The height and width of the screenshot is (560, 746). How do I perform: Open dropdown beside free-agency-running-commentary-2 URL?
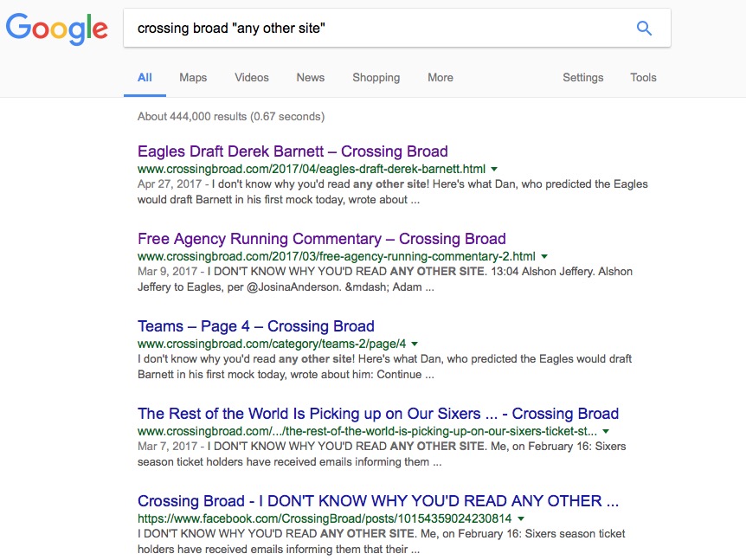(x=544, y=257)
